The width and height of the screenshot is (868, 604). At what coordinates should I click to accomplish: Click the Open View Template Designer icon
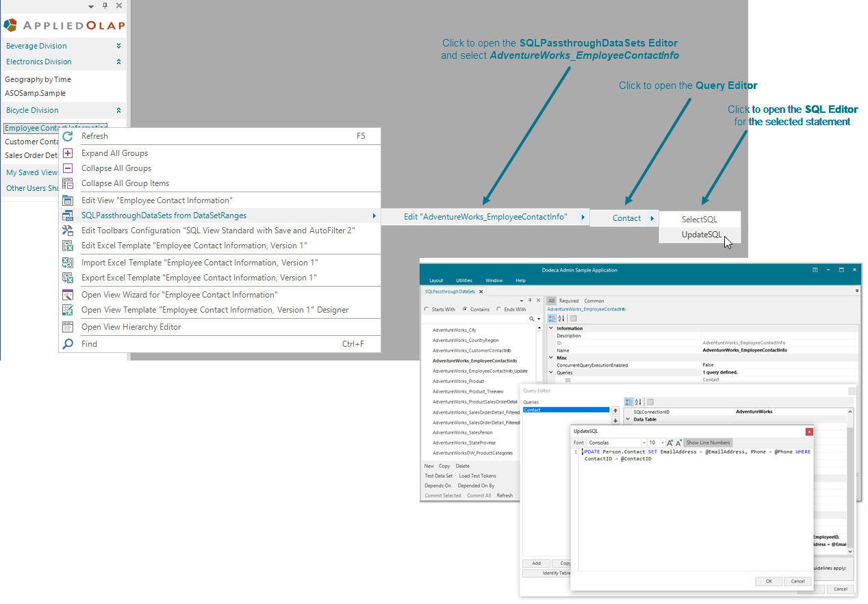coord(68,310)
